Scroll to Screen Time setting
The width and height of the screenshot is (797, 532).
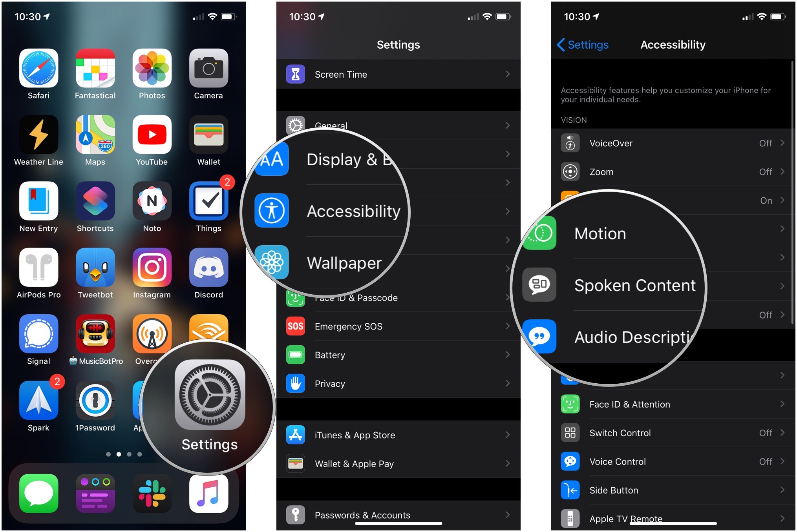tap(398, 74)
